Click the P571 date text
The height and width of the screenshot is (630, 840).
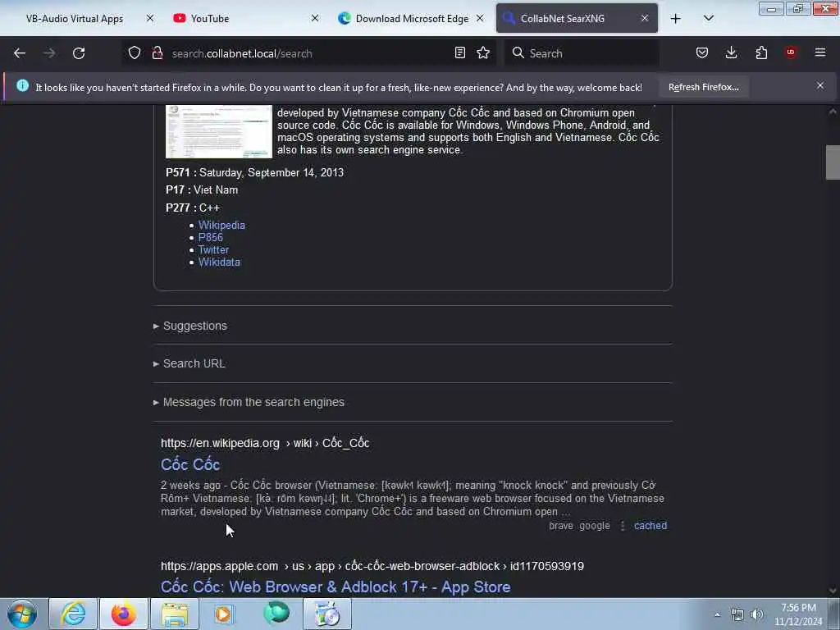tap(254, 172)
